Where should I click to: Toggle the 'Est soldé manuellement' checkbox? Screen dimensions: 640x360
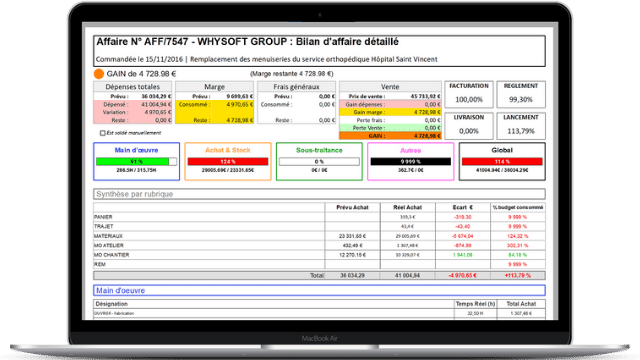pos(102,133)
